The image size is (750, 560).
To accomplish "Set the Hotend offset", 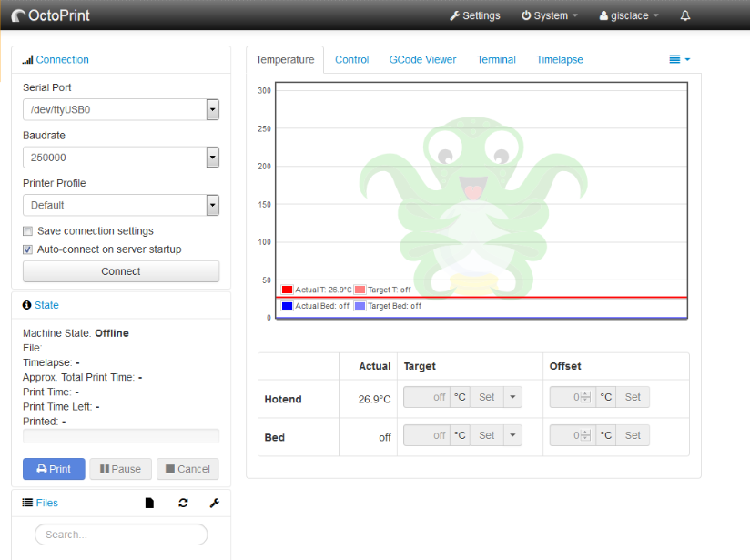I will [x=633, y=397].
